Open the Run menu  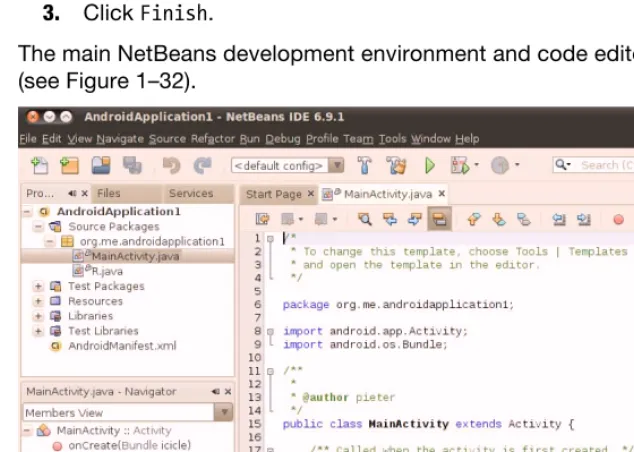pos(249,139)
